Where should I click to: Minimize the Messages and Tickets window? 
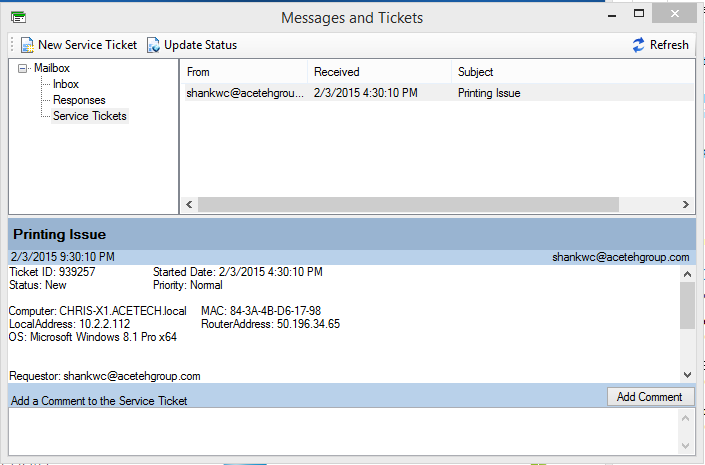pos(611,15)
